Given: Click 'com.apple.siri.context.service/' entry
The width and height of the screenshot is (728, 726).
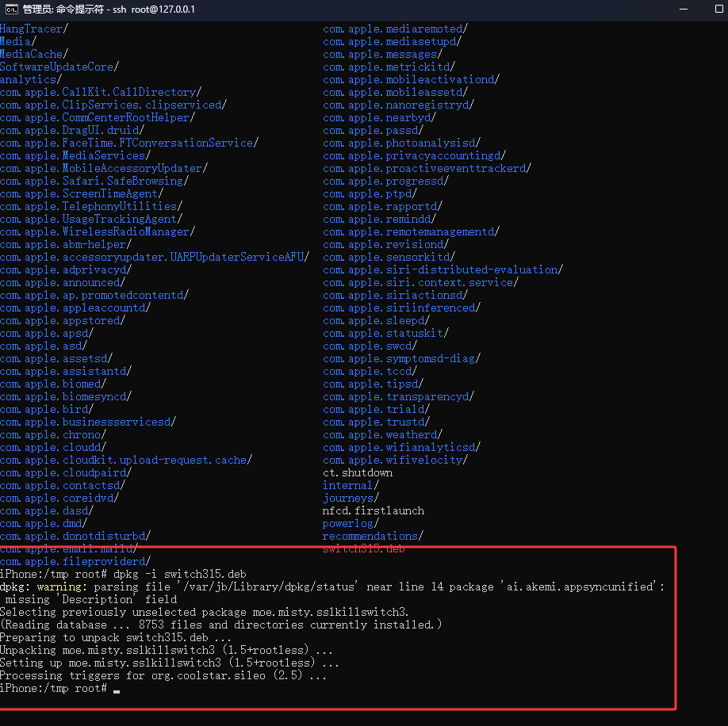Looking at the screenshot, I should (420, 282).
